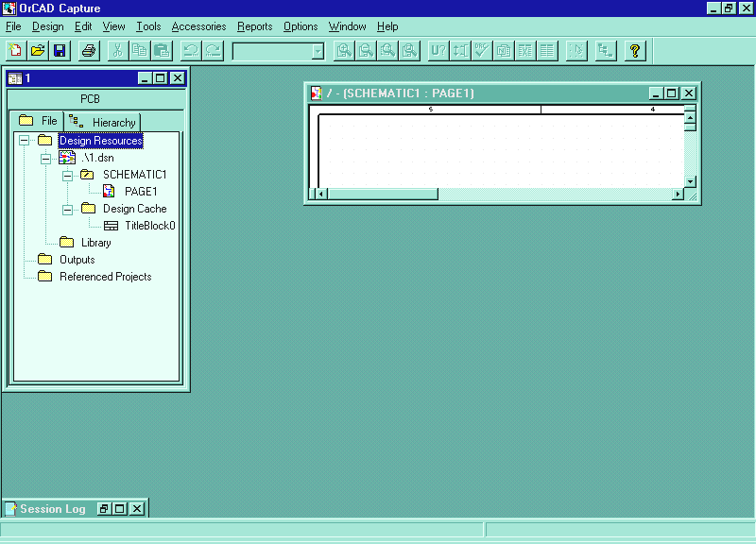756x544 pixels.
Task: Click the Zoom In magnifier icon
Action: (x=344, y=51)
